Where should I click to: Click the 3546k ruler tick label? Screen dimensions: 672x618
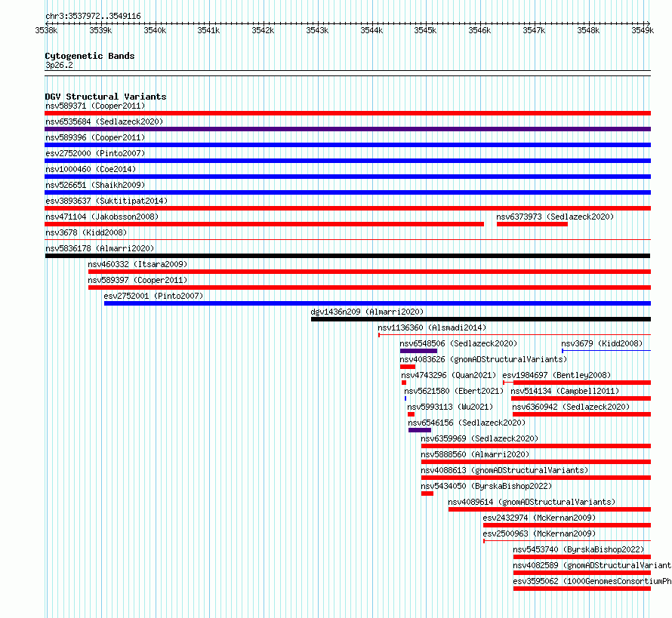479,30
